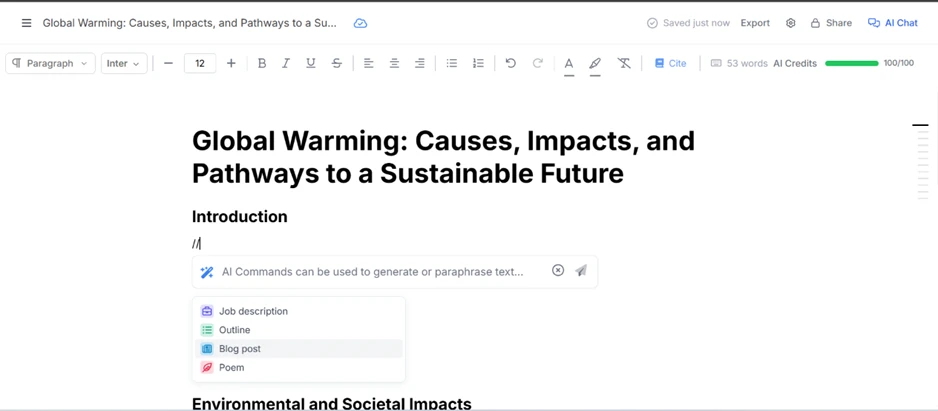938x411 pixels.
Task: Toggle bold formatting
Action: pos(261,63)
